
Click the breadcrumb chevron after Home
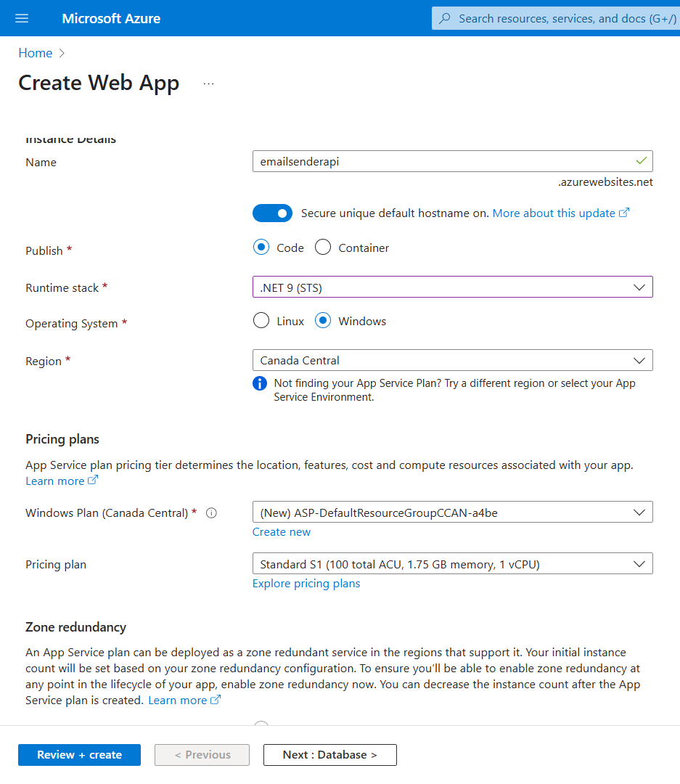[x=62, y=53]
